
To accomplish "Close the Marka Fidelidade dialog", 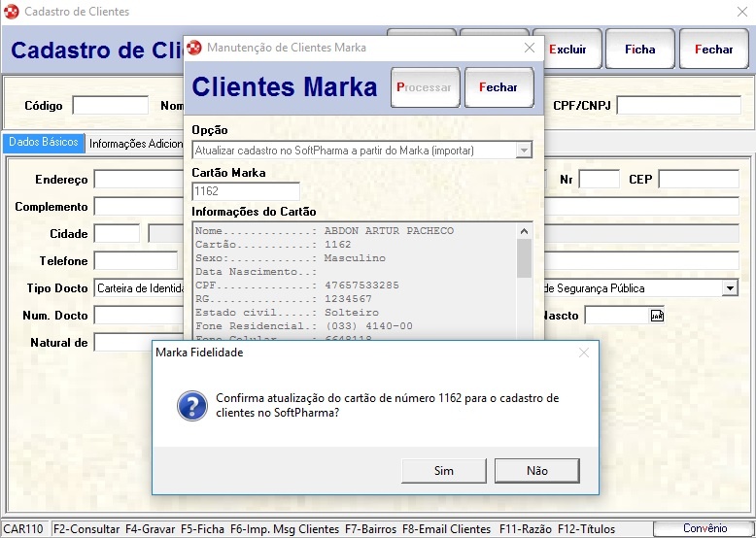I will coord(584,353).
